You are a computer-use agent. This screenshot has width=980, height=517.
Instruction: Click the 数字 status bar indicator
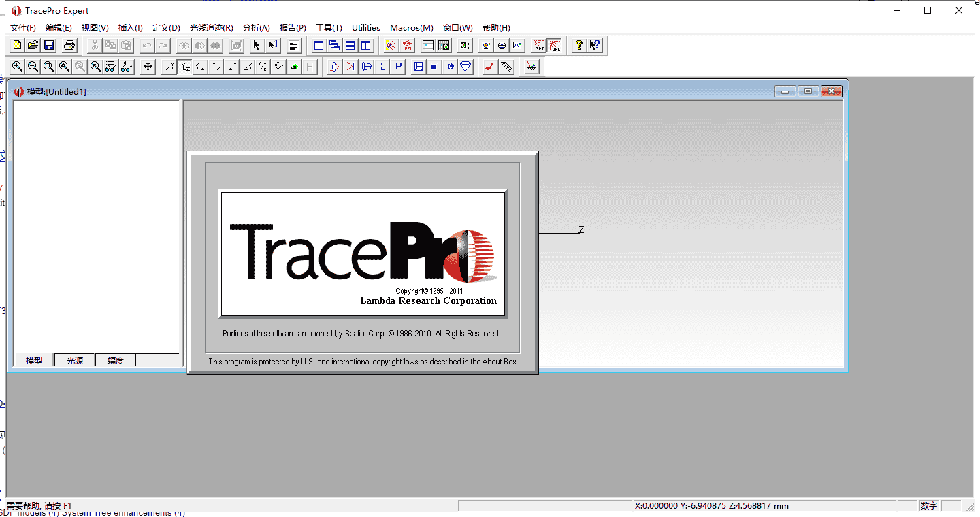pos(928,505)
